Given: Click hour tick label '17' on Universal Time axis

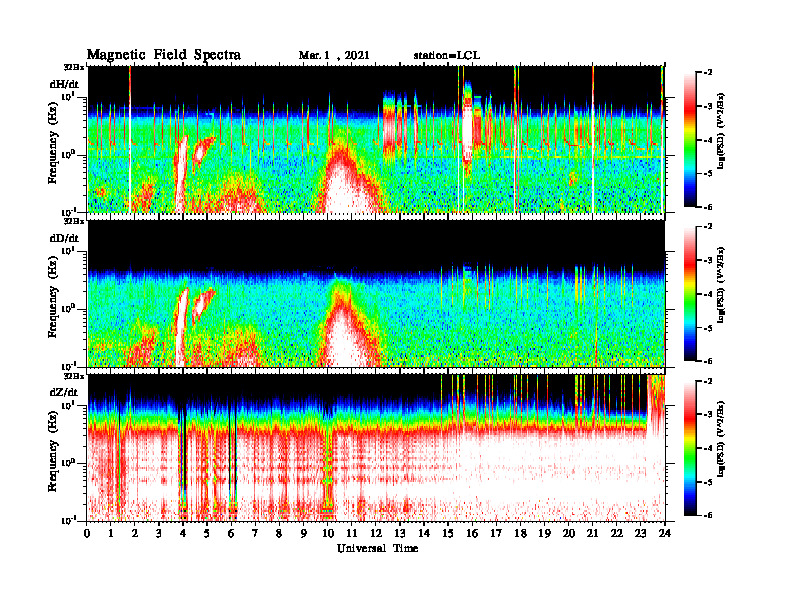Looking at the screenshot, I should coord(496,533).
